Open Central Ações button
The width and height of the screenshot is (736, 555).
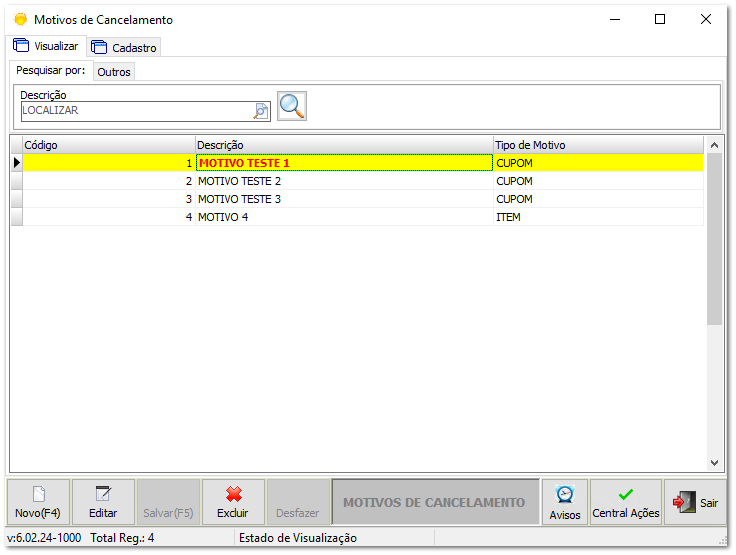click(626, 502)
